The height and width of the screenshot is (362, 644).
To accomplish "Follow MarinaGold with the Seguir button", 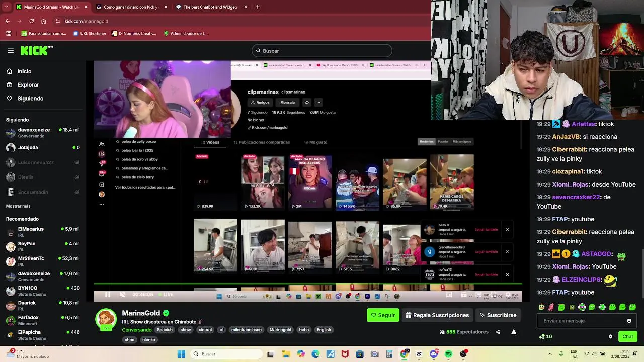I will [x=383, y=315].
